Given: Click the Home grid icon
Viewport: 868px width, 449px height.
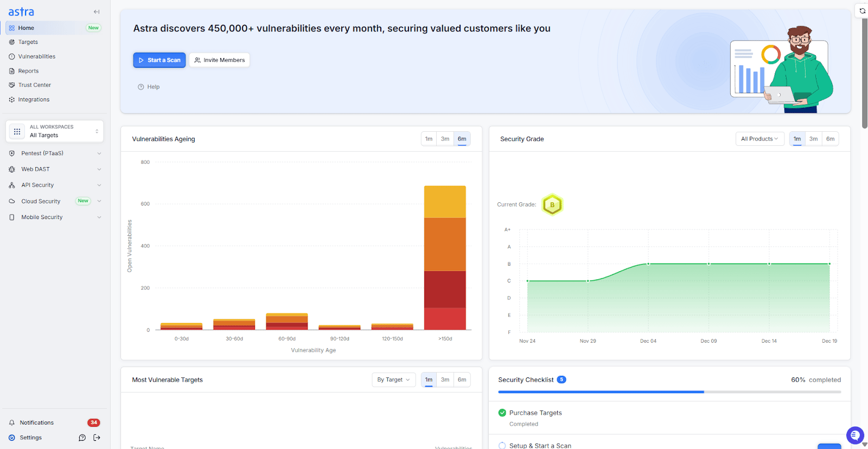Looking at the screenshot, I should click(12, 28).
